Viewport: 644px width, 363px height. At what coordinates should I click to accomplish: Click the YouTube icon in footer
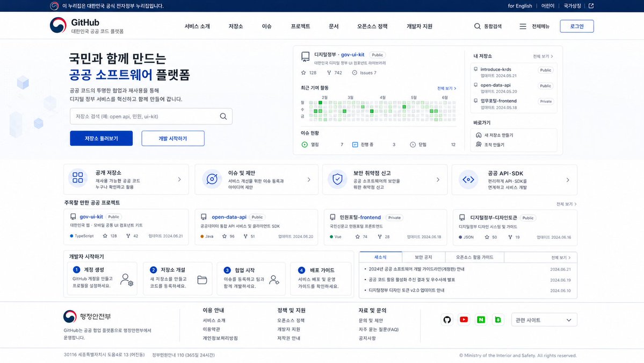(464, 319)
